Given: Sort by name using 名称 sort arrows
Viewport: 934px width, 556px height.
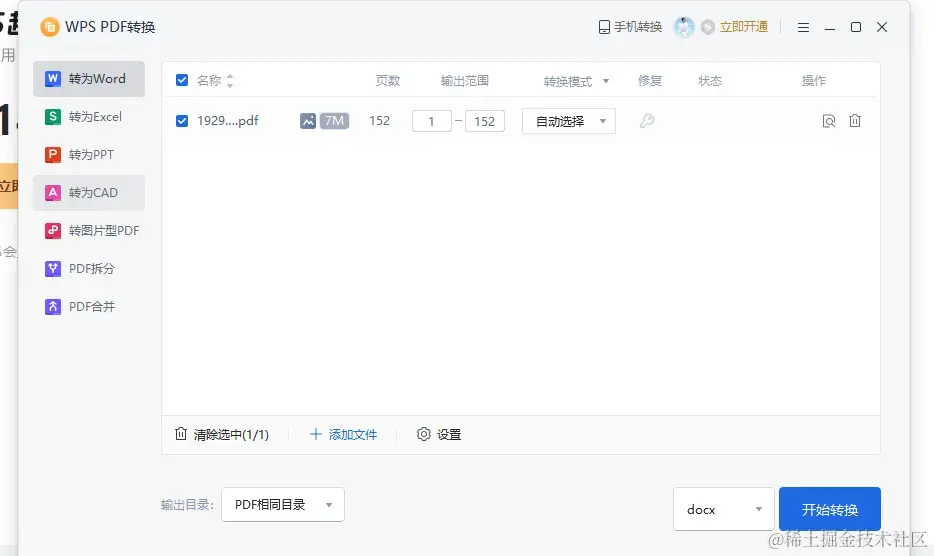Looking at the screenshot, I should point(230,80).
